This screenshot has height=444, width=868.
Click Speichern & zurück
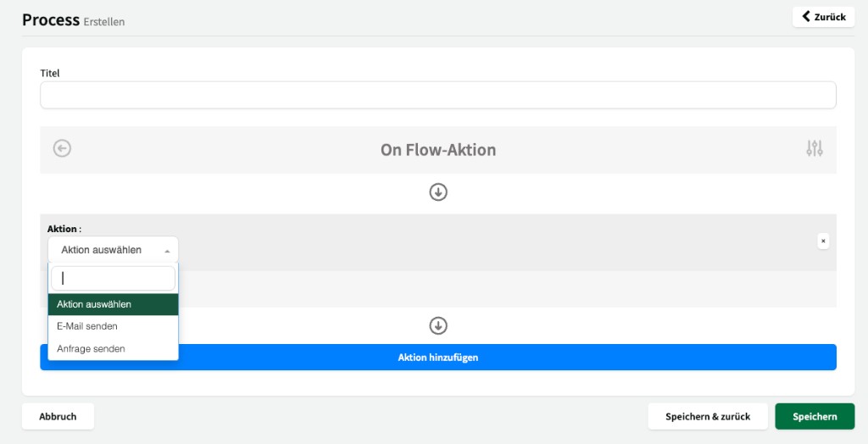tap(708, 416)
